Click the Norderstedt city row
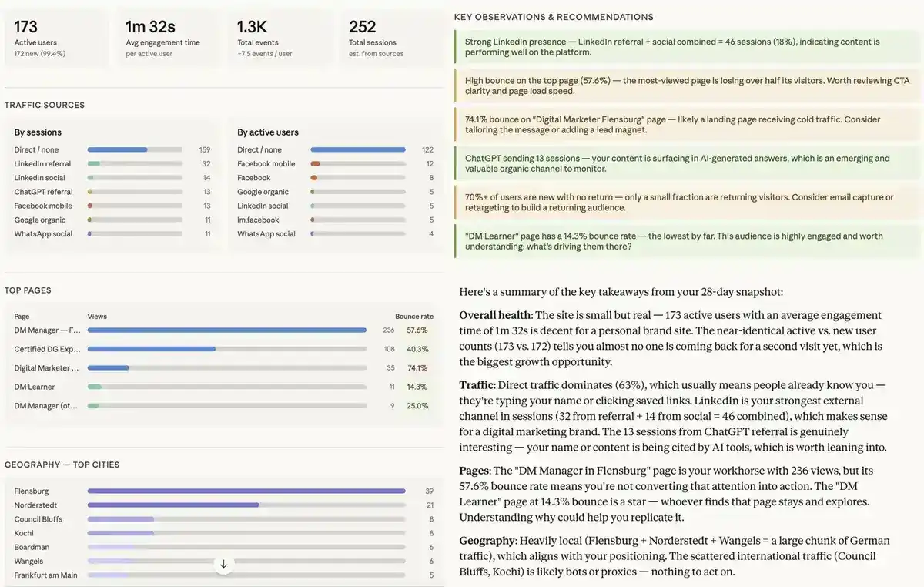 [224, 505]
